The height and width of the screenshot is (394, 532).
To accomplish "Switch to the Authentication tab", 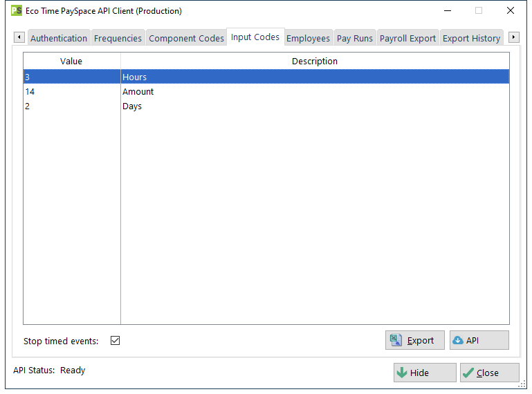I will [x=59, y=38].
